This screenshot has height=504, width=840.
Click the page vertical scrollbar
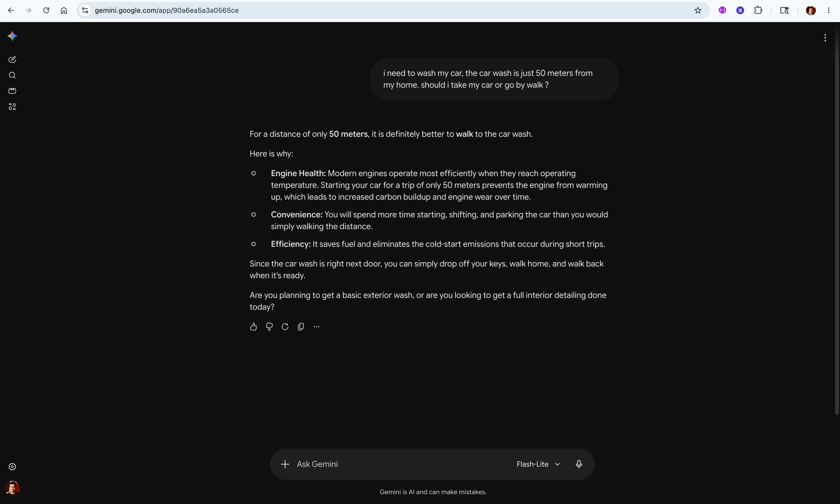click(837, 217)
